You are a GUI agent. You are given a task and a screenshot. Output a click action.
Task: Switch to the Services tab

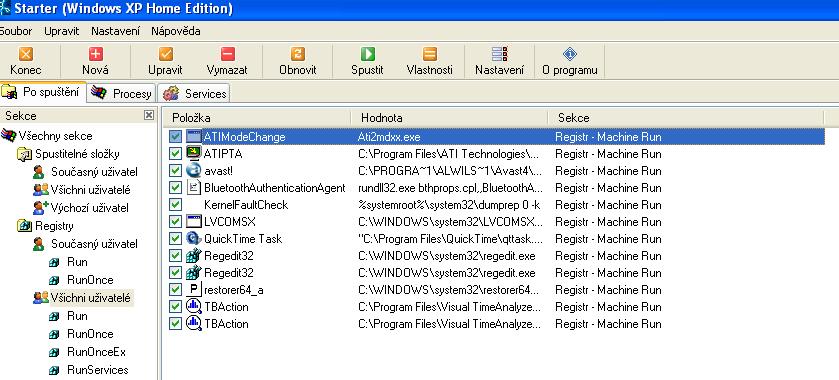[195, 94]
